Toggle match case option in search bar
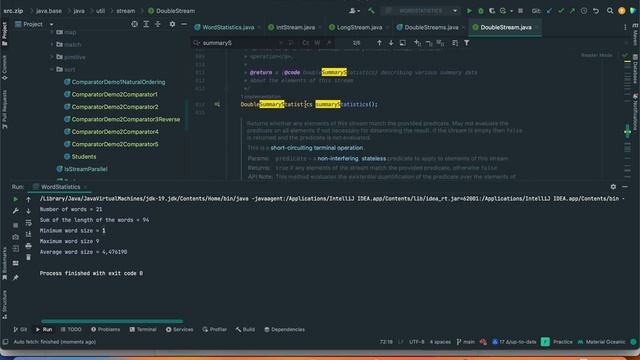Screen dimensions: 640x360 306,43
